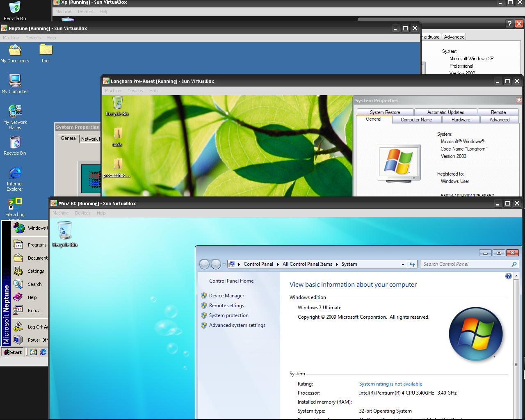Open Search in Neptune Start menu

[x=30, y=284]
